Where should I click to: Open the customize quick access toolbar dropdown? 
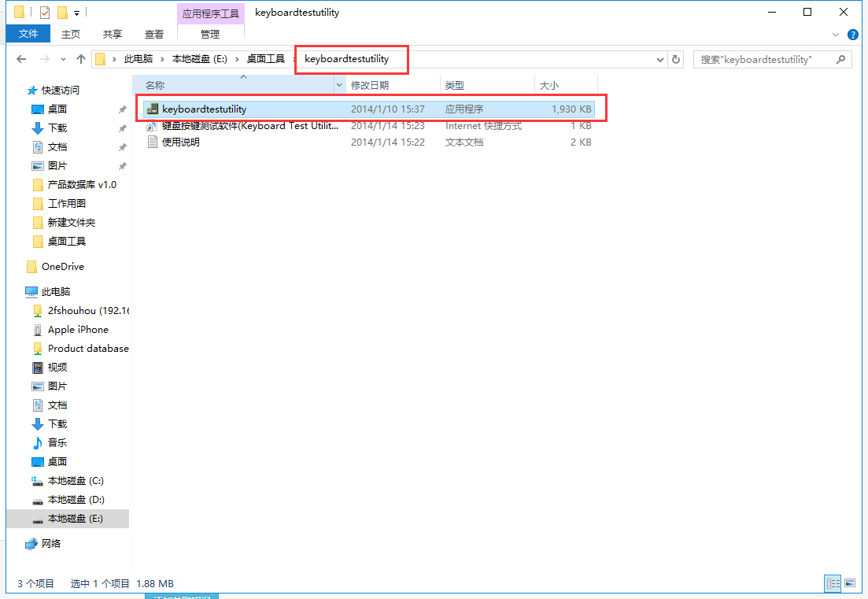pyautogui.click(x=77, y=13)
